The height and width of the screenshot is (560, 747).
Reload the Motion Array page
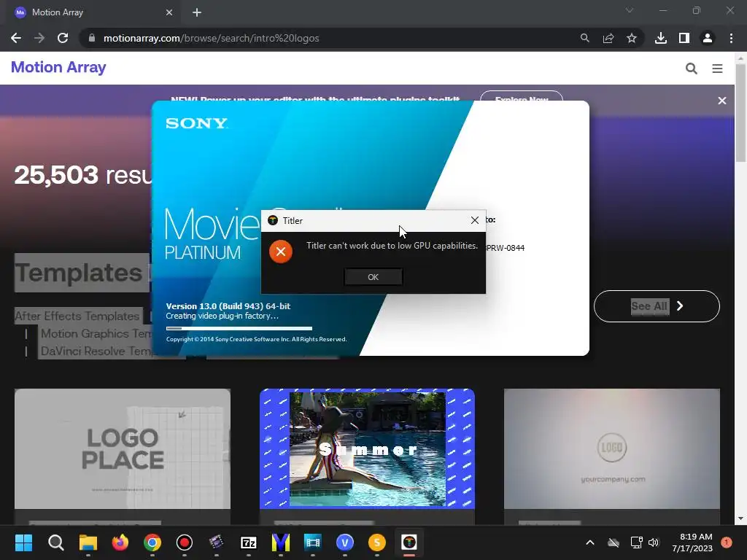point(63,38)
